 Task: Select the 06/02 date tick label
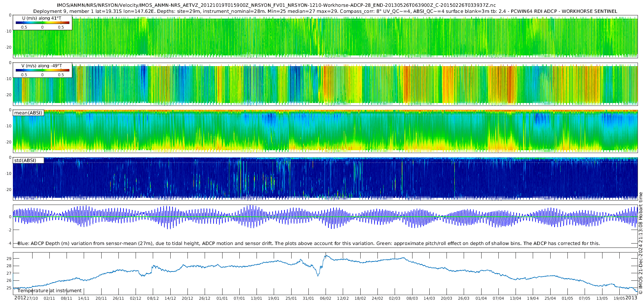point(325,299)
